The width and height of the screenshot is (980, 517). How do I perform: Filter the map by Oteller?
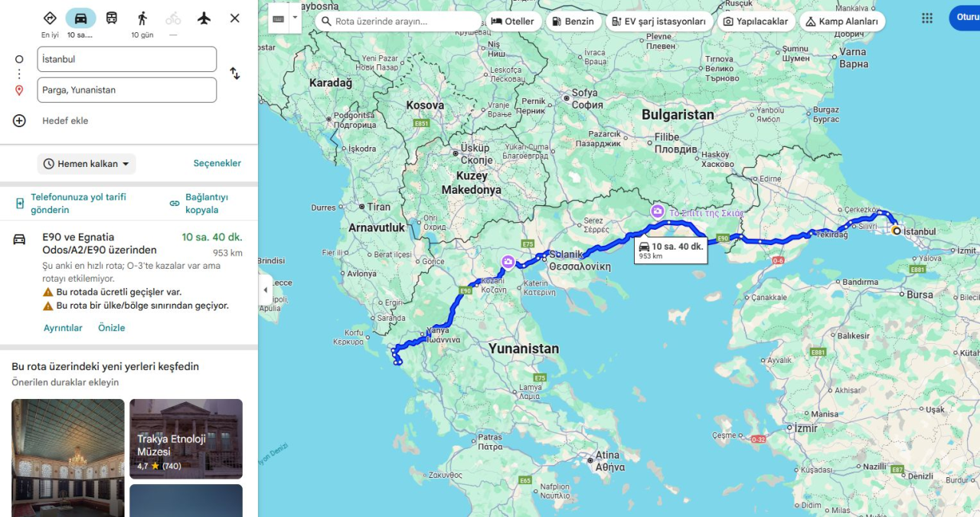point(513,21)
